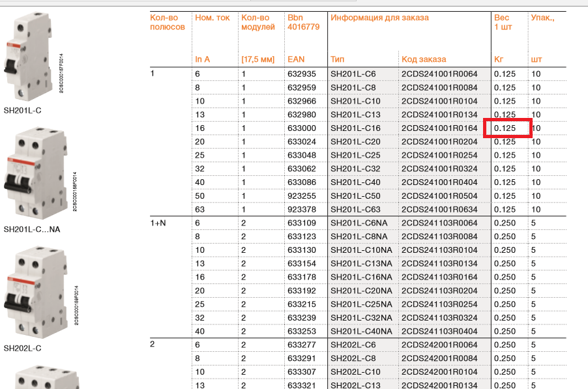Click the 'Упак.,' column header
This screenshot has height=389, width=588.
[542, 18]
